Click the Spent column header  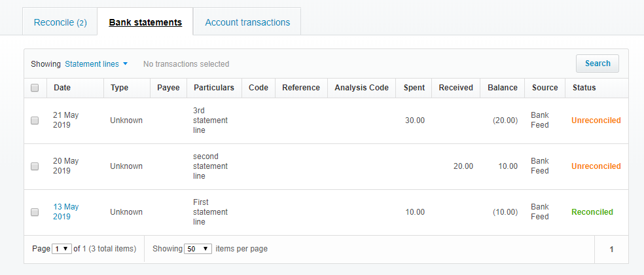[414, 88]
